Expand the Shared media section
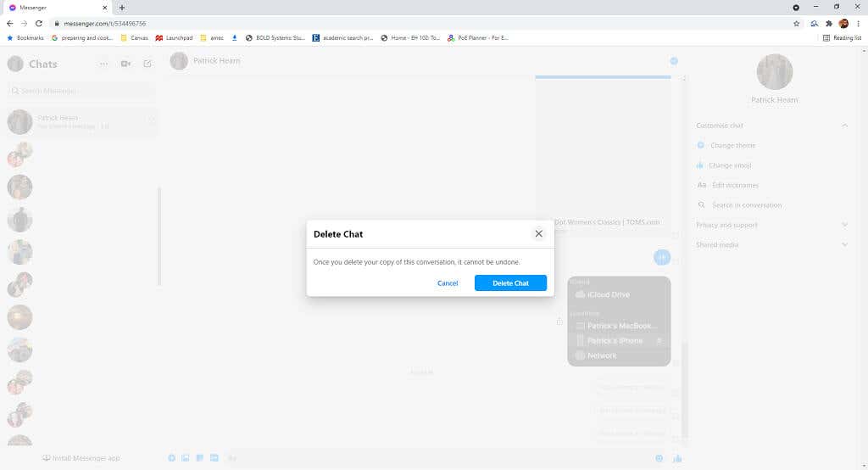Viewport: 868px width, 470px height. tap(844, 244)
